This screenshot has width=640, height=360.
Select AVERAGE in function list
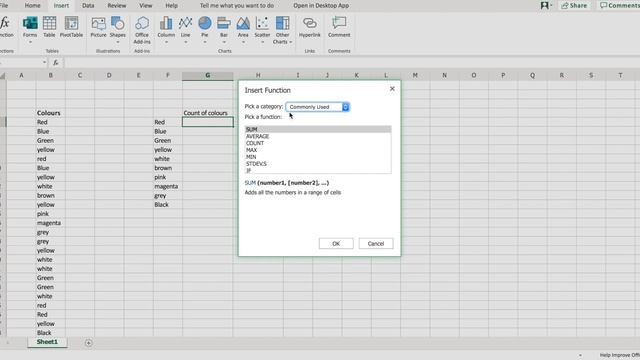[318, 136]
